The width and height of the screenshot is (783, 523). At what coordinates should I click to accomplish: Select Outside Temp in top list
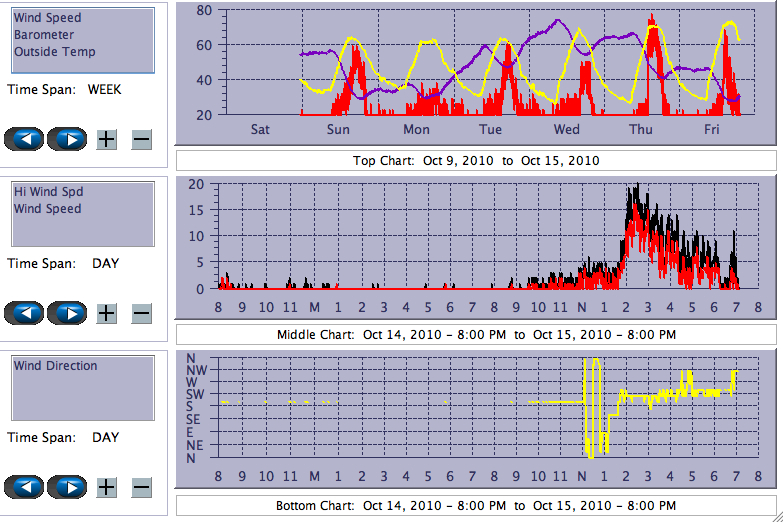(54, 52)
